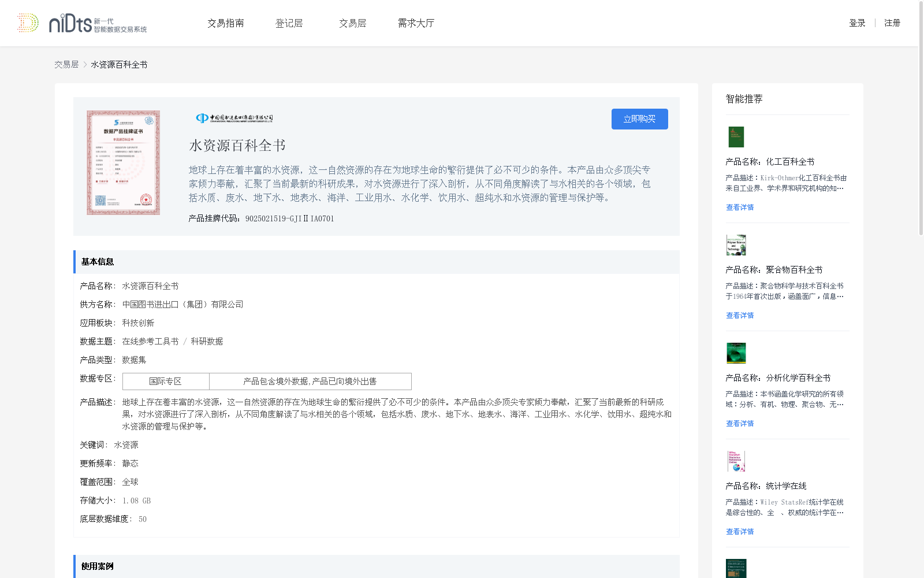This screenshot has width=924, height=578.
Task: Click the 水资源百科全书 product title
Action: [x=237, y=146]
